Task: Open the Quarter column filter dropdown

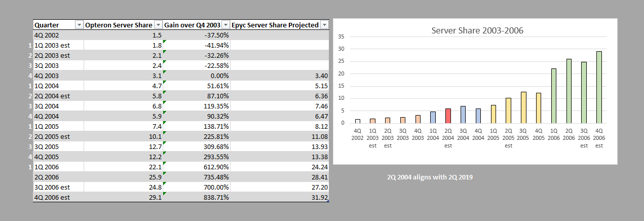Action: coord(79,25)
